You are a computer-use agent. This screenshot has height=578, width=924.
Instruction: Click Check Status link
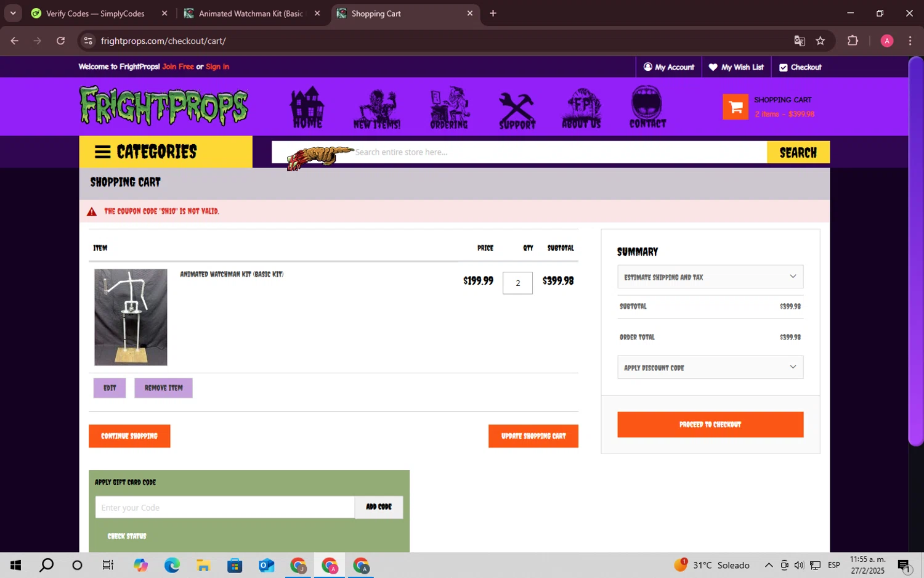pyautogui.click(x=127, y=536)
